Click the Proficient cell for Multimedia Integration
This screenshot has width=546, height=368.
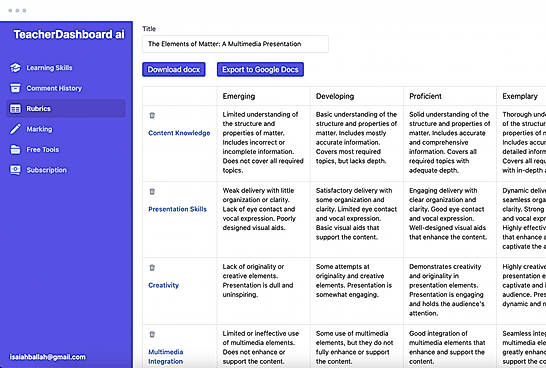tap(450, 346)
